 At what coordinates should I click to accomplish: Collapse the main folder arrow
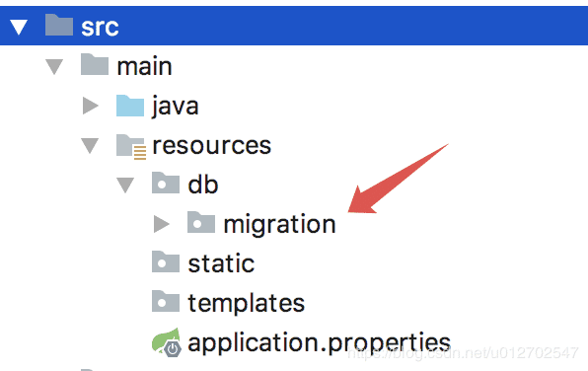(54, 67)
